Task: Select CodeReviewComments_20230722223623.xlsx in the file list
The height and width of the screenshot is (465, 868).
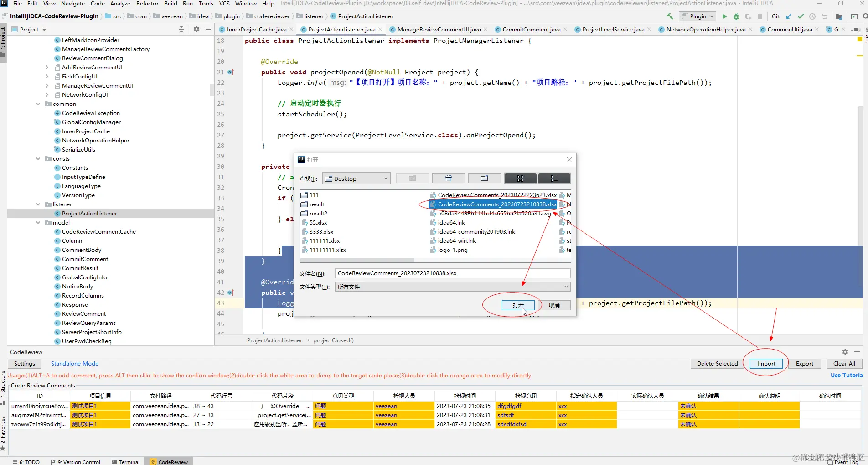Action: 493,195
